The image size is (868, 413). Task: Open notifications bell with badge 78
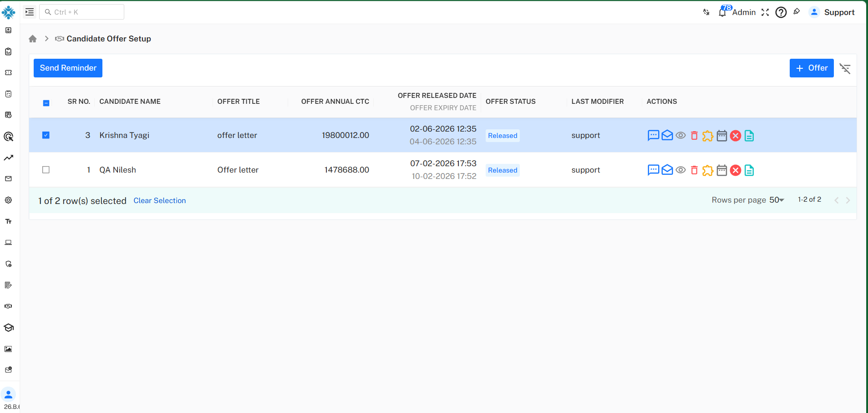(723, 12)
